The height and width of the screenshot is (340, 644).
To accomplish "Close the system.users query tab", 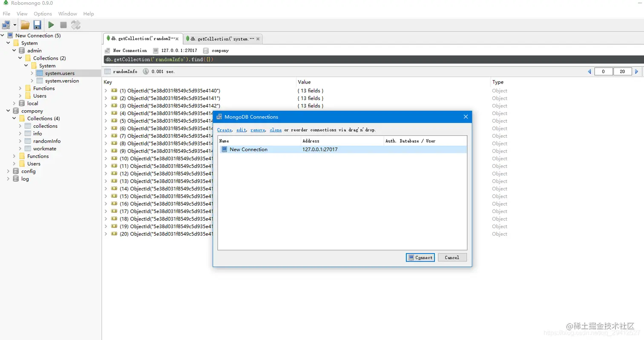I will (257, 39).
